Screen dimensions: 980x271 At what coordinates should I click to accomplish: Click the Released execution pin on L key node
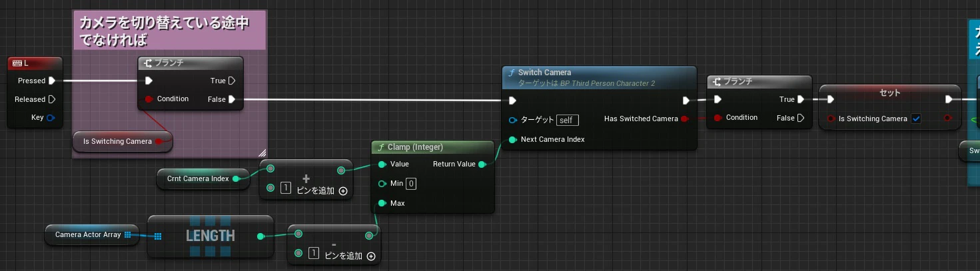click(52, 99)
